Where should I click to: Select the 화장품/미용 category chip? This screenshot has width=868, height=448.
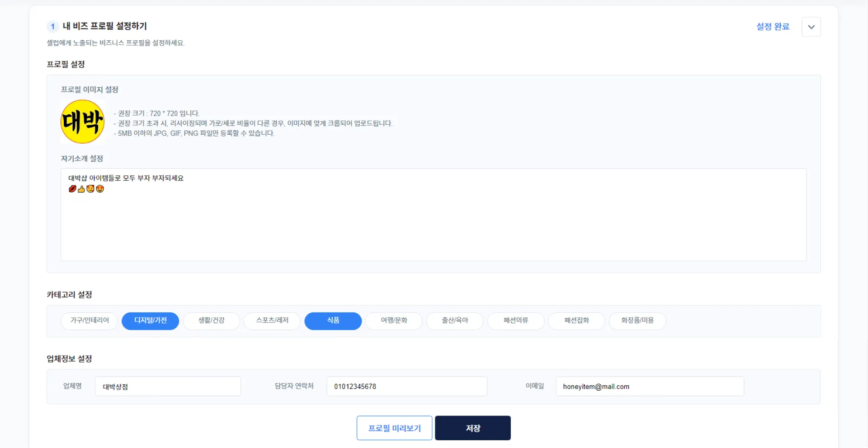pyautogui.click(x=637, y=321)
